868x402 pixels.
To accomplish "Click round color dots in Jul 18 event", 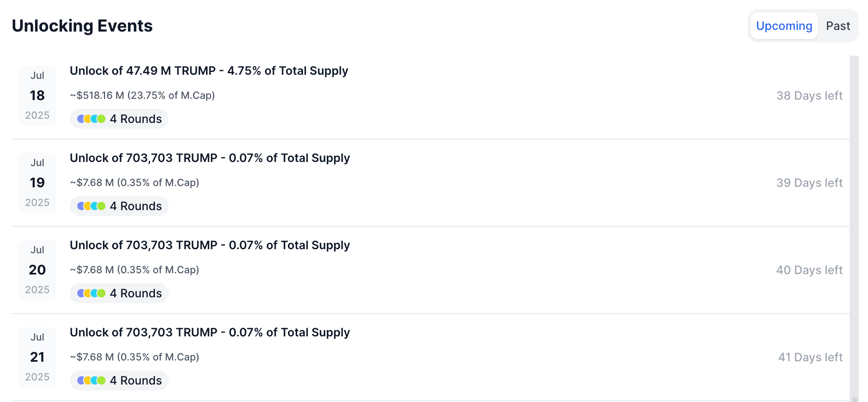I will tap(91, 119).
